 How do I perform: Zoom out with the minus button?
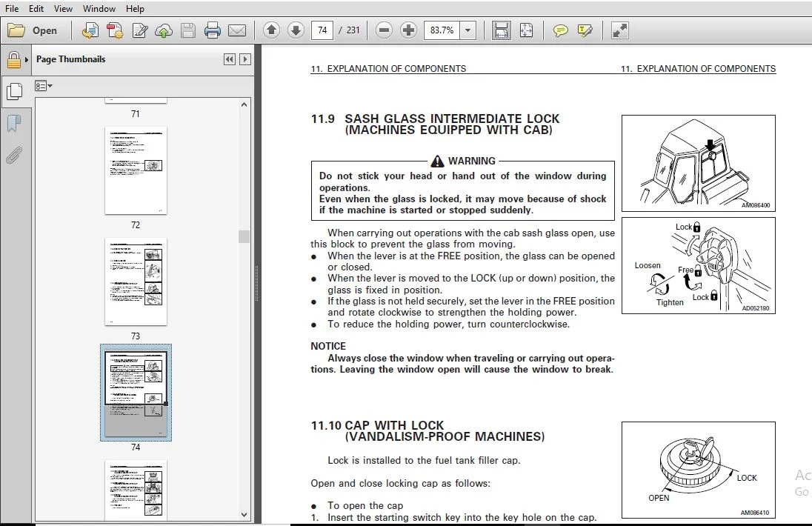click(x=385, y=30)
